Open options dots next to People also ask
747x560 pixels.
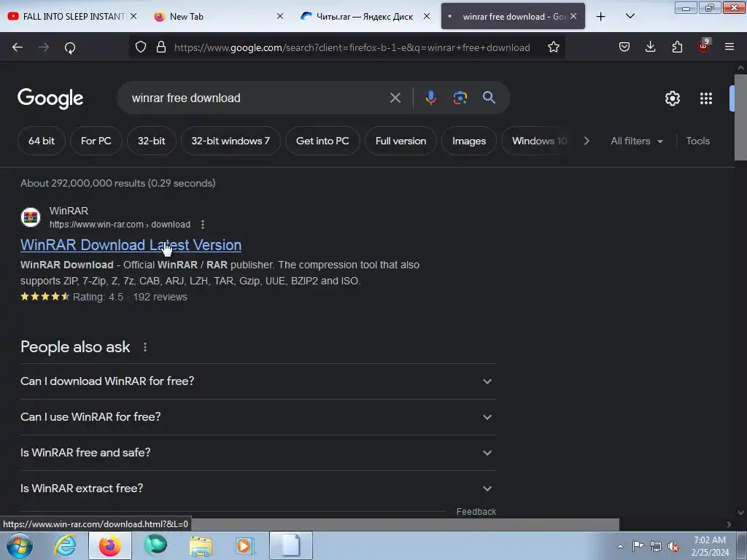(x=145, y=347)
